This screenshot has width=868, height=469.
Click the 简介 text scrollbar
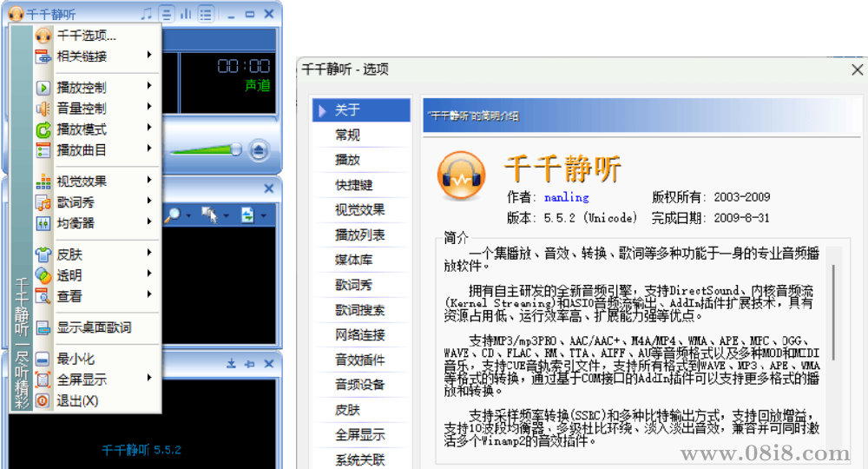pyautogui.click(x=833, y=313)
